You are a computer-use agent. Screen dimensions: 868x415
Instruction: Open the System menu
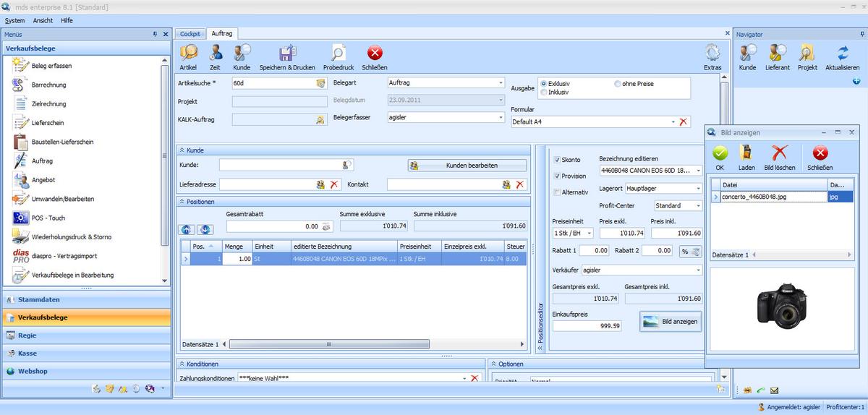click(14, 20)
